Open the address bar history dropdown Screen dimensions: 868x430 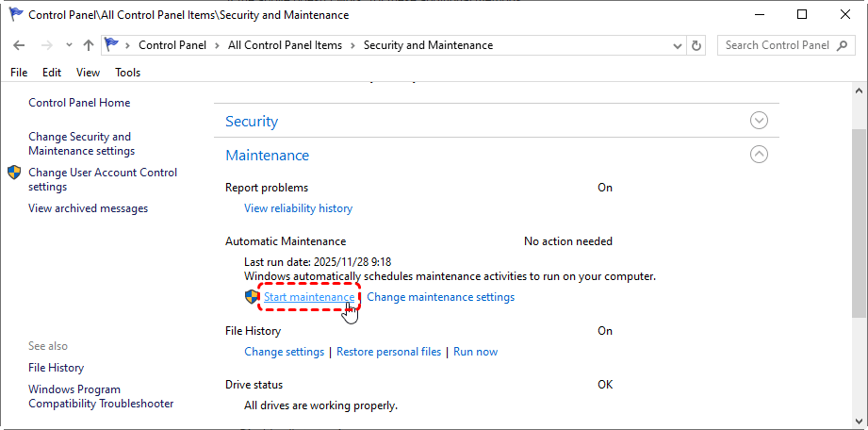(677, 45)
